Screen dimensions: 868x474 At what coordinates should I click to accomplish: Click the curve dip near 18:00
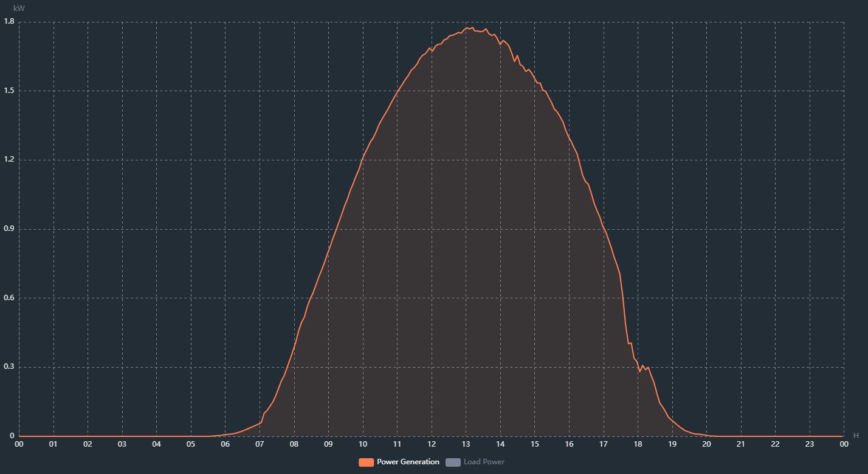tap(640, 371)
